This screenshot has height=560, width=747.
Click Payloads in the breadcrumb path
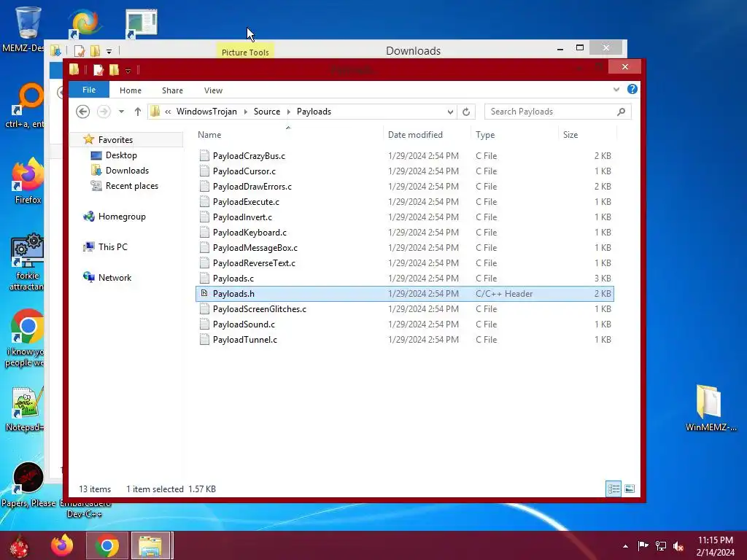click(314, 112)
